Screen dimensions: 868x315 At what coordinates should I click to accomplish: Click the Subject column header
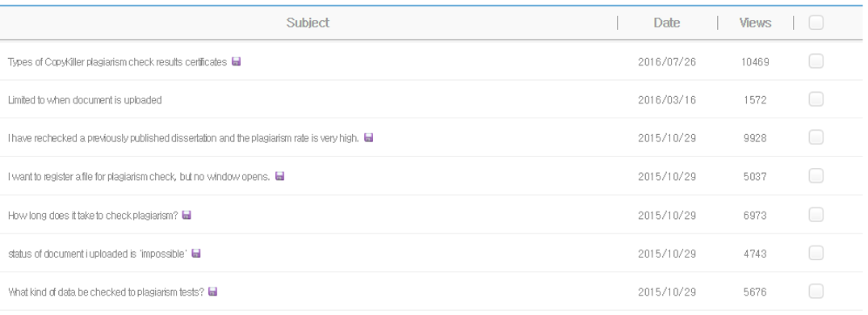(x=308, y=23)
